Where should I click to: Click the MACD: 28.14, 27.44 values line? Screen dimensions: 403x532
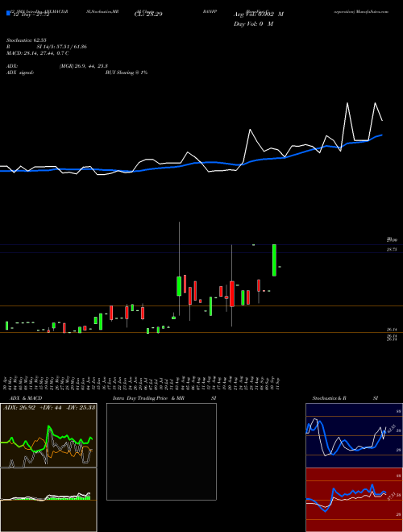tap(38, 53)
